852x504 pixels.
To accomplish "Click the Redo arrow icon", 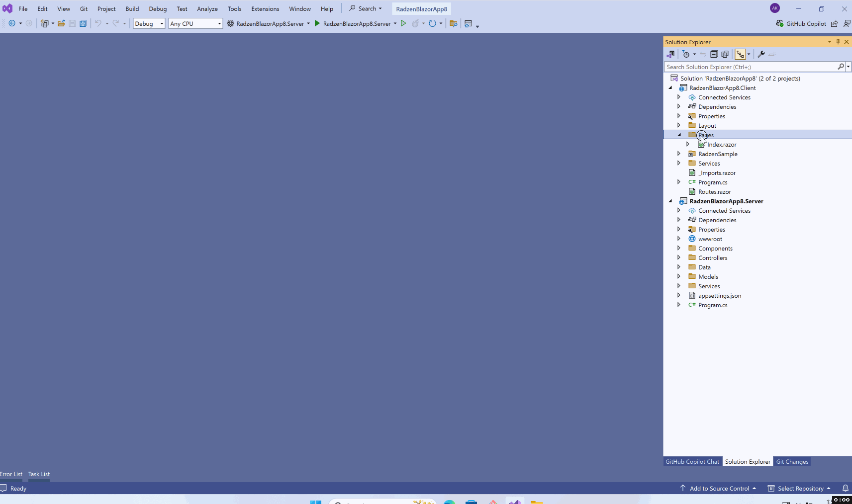I will [115, 23].
